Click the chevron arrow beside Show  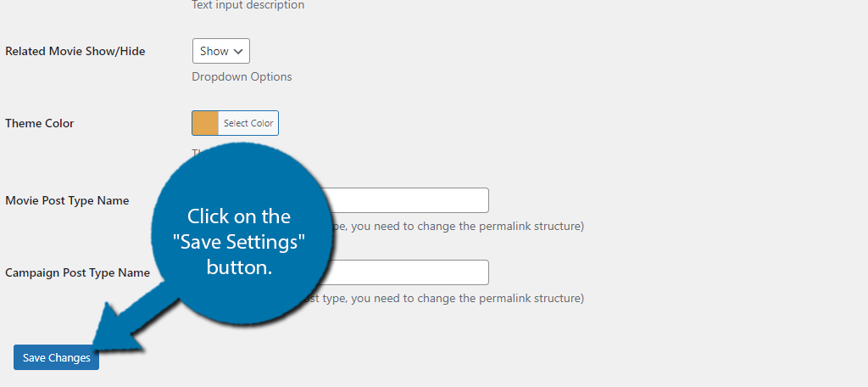pyautogui.click(x=238, y=51)
